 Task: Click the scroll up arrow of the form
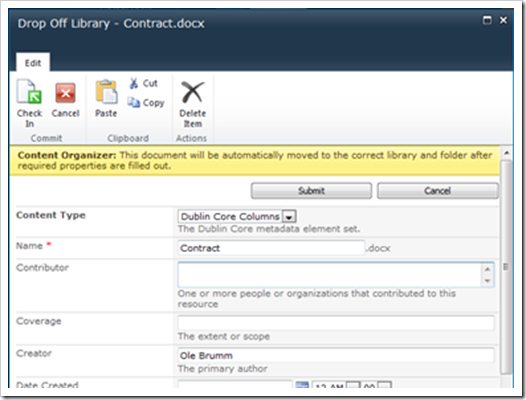point(506,153)
